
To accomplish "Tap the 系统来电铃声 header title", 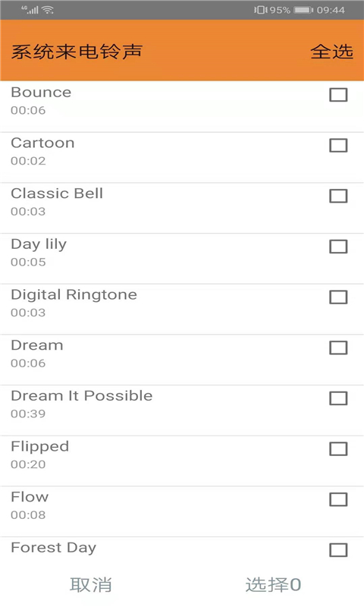I will 77,52.
